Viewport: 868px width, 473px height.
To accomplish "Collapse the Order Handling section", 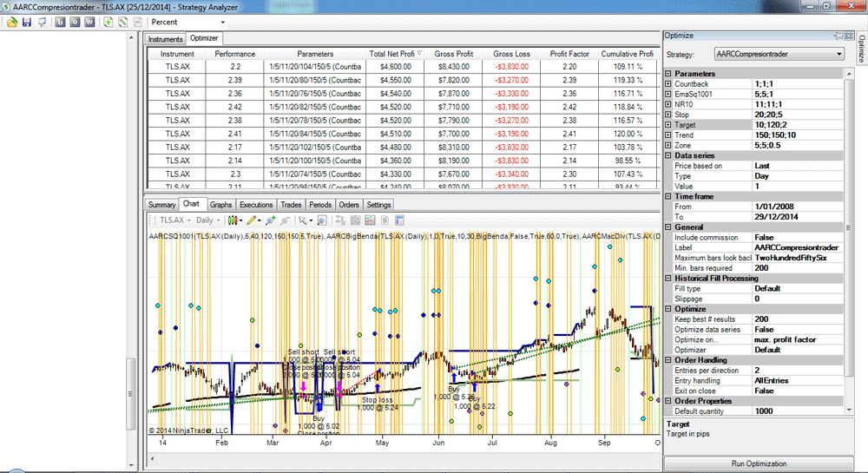I will [667, 360].
